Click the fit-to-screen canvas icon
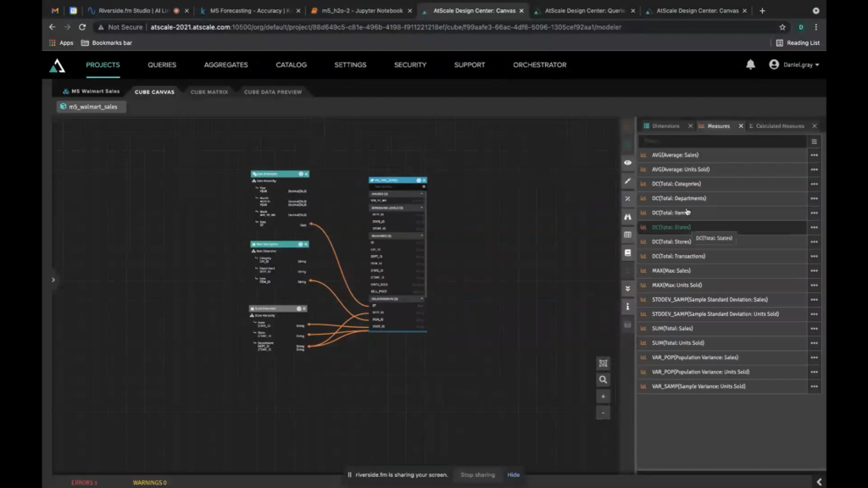Viewport: 868px width, 488px height. click(x=603, y=363)
